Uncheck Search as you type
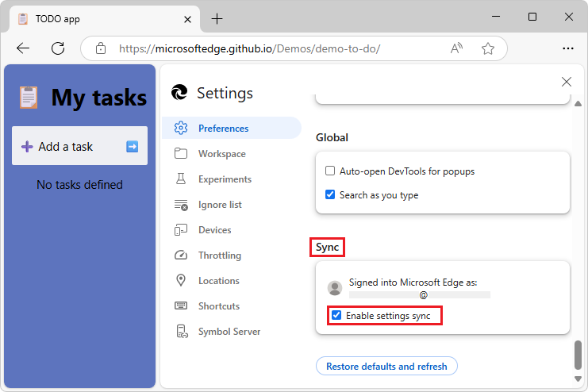The width and height of the screenshot is (588, 392). click(330, 194)
